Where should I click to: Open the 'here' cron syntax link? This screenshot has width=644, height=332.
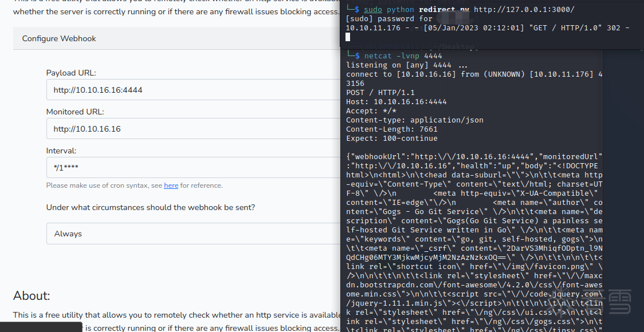click(171, 185)
